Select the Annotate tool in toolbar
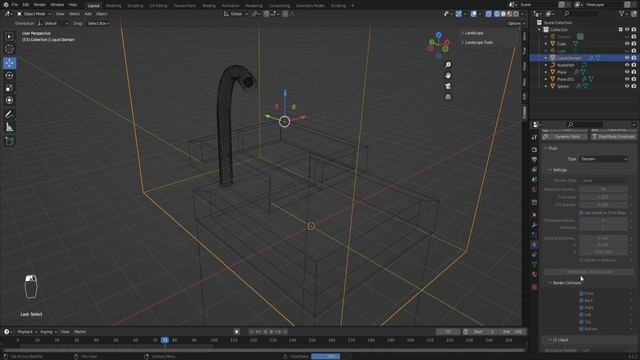Screen dimensions: 640x360 pos(9,115)
